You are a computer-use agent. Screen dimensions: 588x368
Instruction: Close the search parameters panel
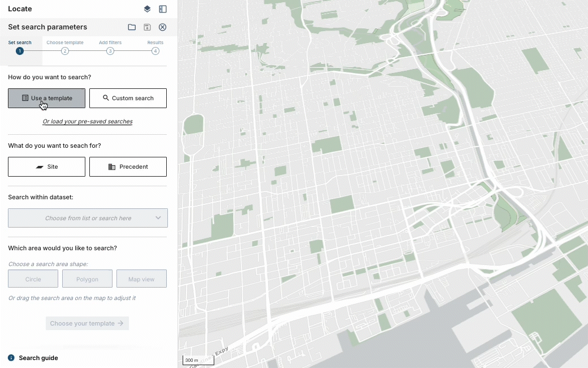point(163,27)
